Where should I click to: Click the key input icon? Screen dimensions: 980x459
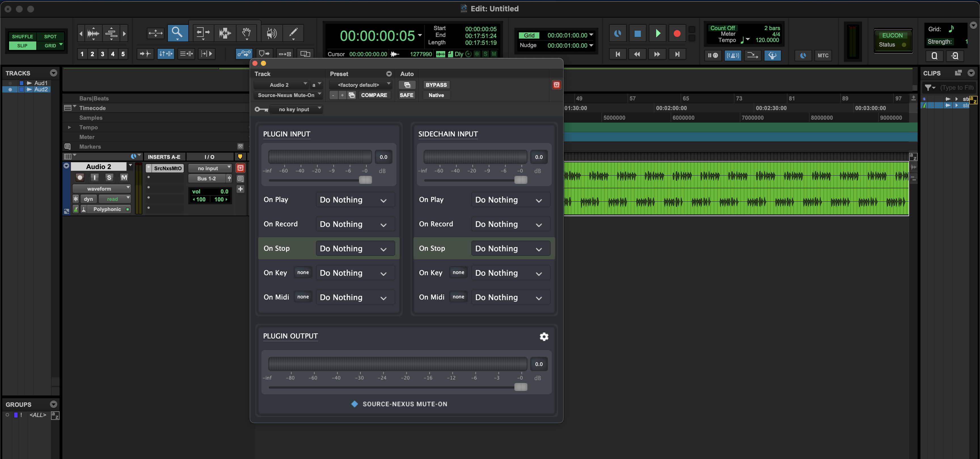261,109
